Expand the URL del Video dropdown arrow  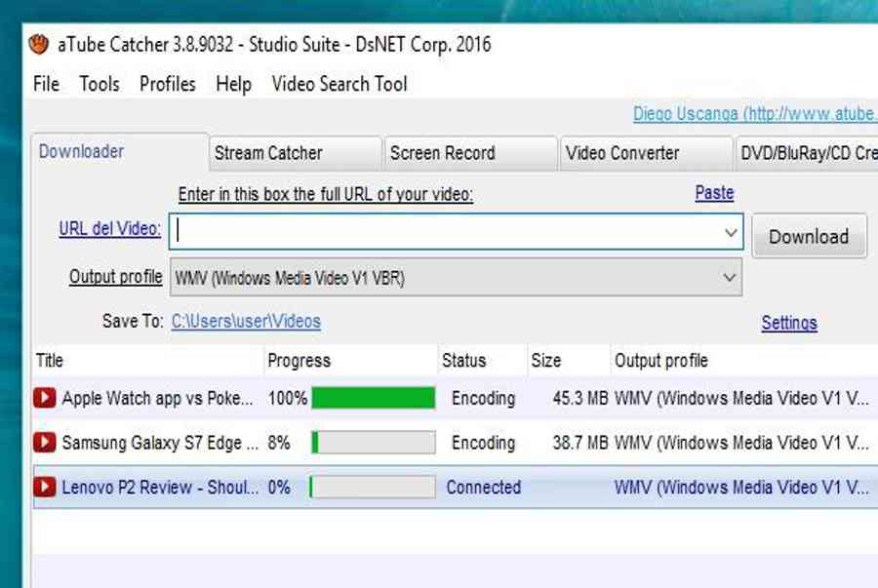(730, 233)
